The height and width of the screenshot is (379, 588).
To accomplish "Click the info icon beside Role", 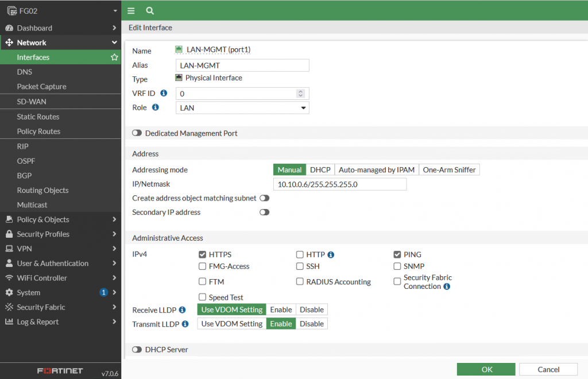I will [155, 107].
